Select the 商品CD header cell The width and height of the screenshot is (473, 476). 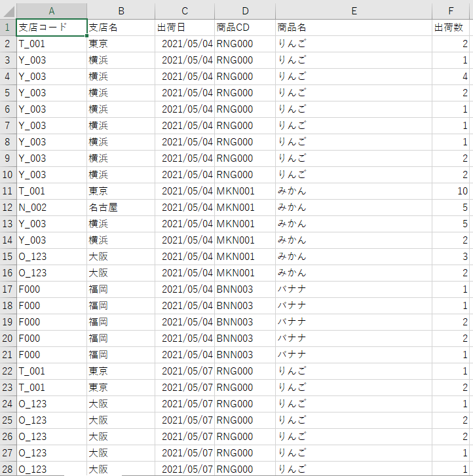point(245,27)
